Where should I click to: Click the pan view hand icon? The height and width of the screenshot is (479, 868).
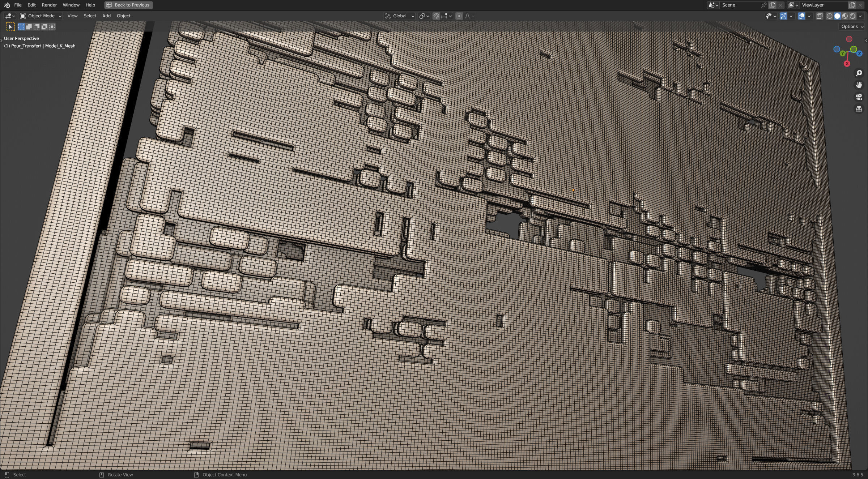859,85
